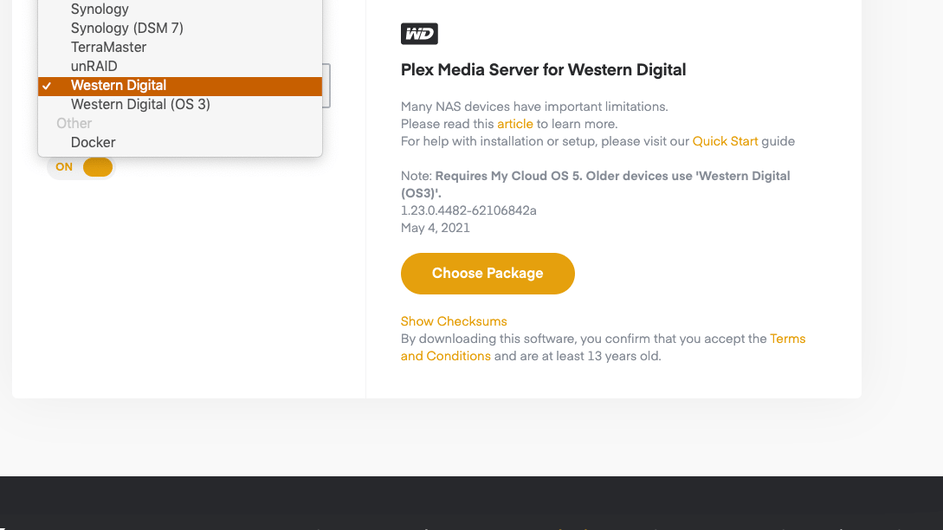Open the Quick Start guide link
This screenshot has height=530, width=943.
click(x=725, y=141)
